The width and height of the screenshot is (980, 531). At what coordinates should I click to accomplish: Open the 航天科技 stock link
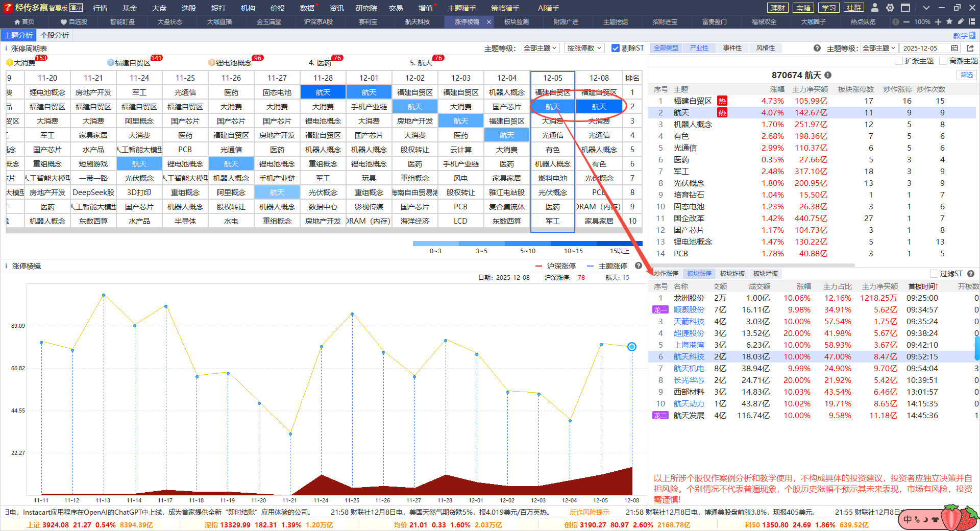click(689, 357)
